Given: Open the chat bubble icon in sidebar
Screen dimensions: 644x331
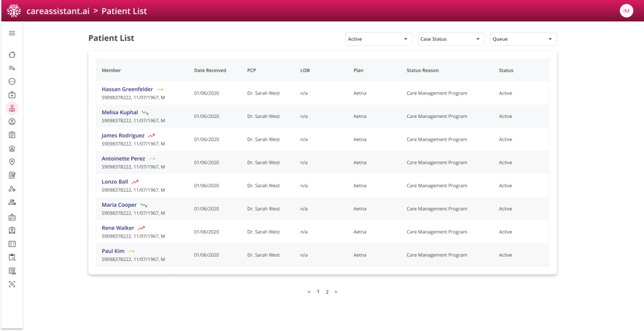Looking at the screenshot, I should (12, 81).
